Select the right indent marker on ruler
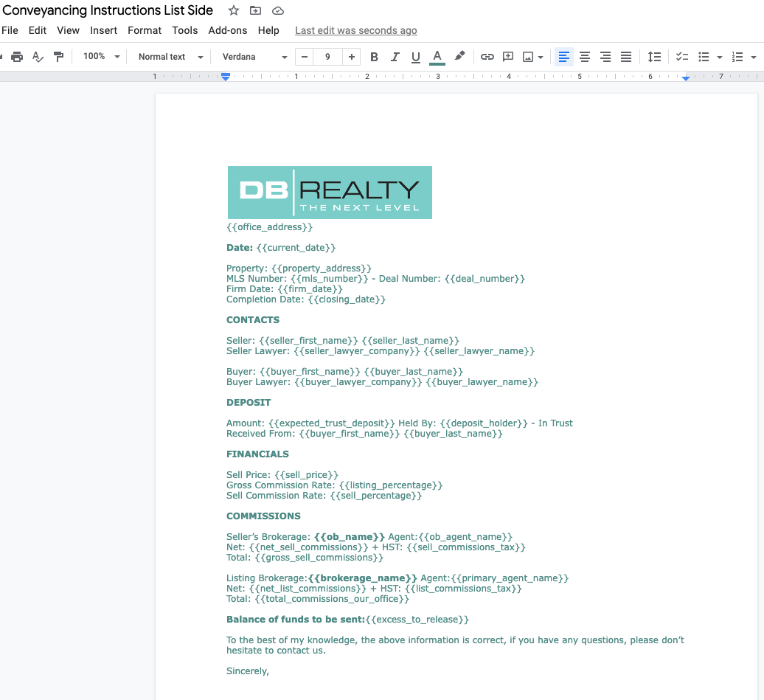This screenshot has height=700, width=764. click(x=686, y=77)
